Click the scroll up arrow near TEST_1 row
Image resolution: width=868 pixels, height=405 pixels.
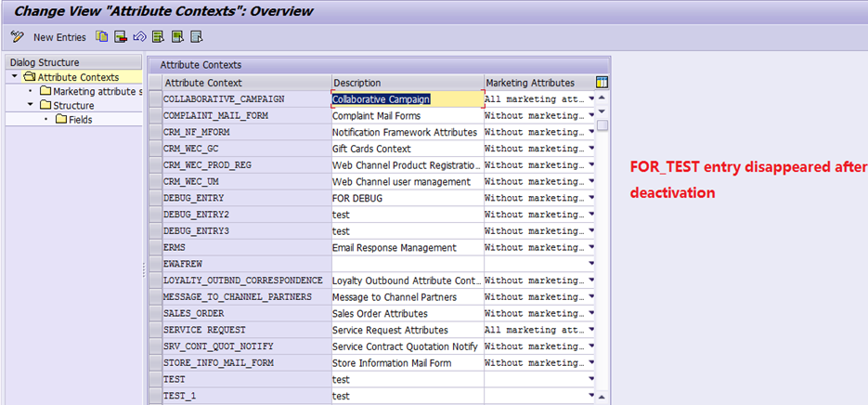602,397
